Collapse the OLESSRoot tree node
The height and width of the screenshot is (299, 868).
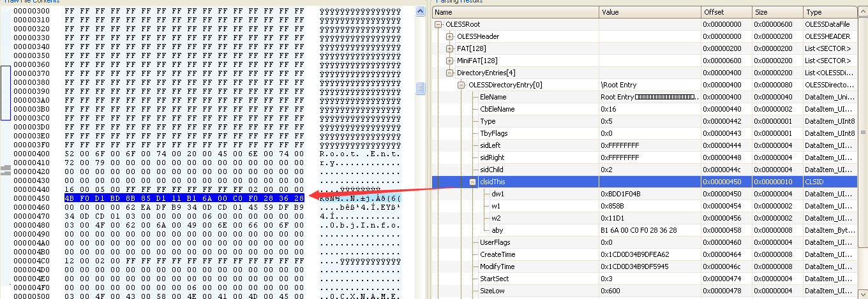coord(438,24)
